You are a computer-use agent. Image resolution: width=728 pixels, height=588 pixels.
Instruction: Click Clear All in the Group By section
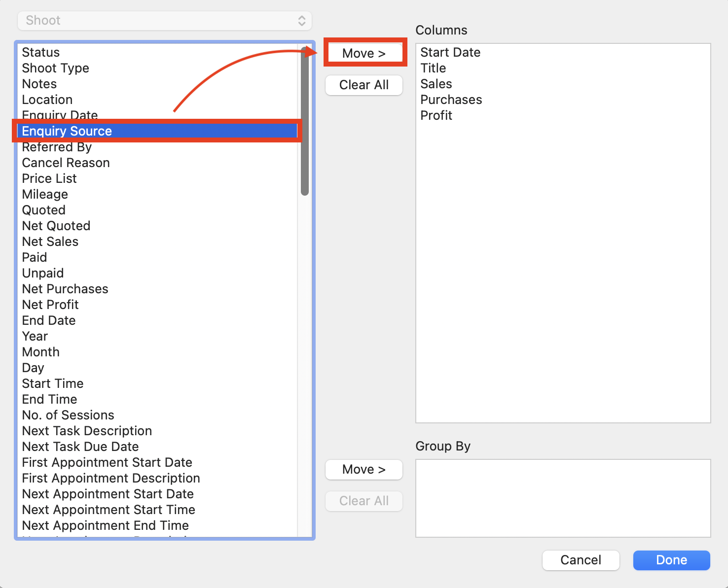coord(364,501)
